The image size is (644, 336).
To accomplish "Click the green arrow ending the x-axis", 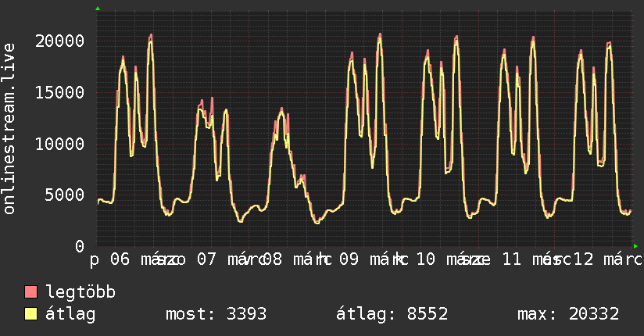I will point(635,246).
